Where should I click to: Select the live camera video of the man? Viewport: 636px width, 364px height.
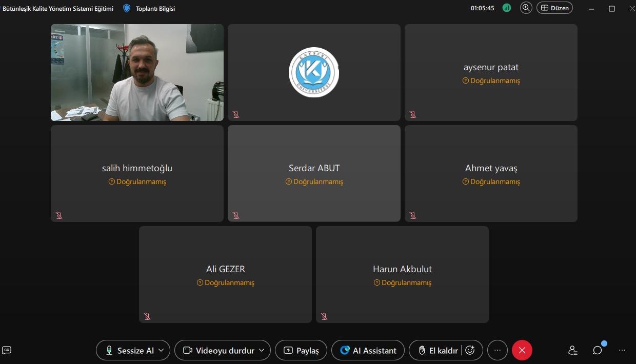click(x=137, y=72)
